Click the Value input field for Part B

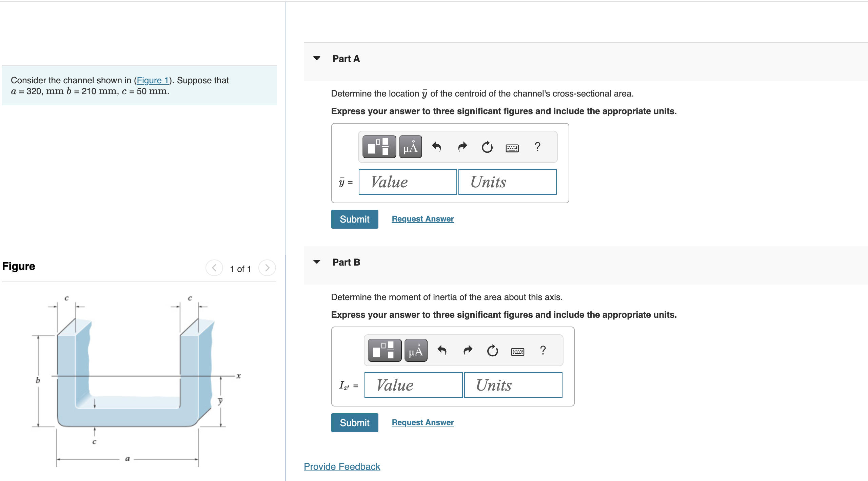click(413, 385)
